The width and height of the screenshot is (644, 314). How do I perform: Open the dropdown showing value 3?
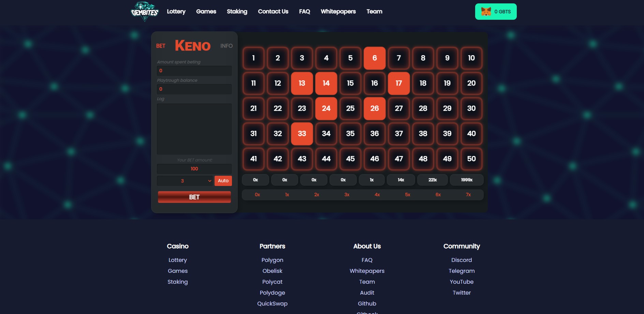point(185,181)
